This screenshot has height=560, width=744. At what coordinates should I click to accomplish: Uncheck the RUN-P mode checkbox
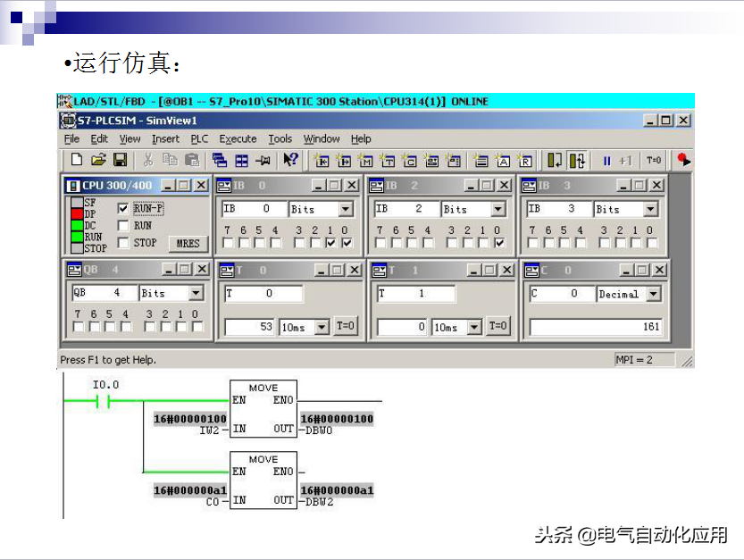123,208
